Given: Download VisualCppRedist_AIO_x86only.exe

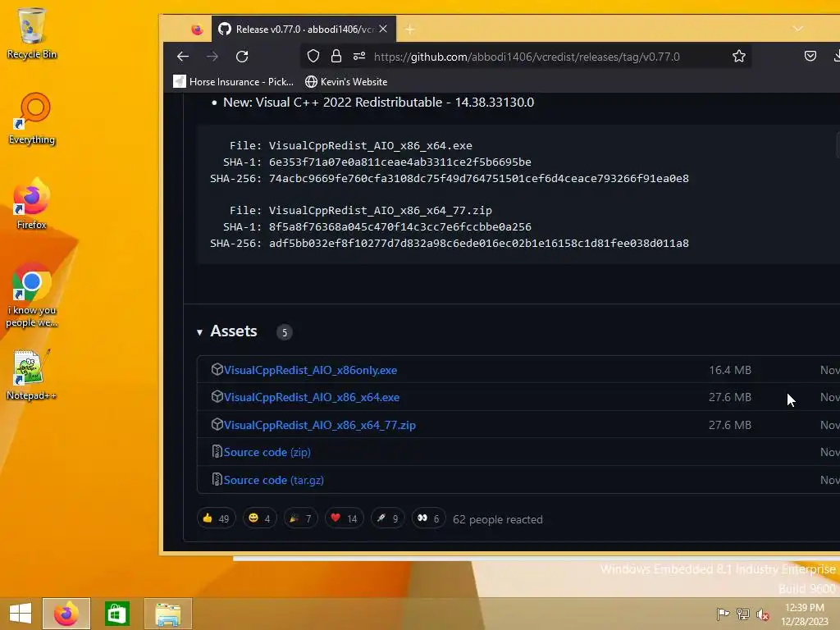Looking at the screenshot, I should [310, 370].
